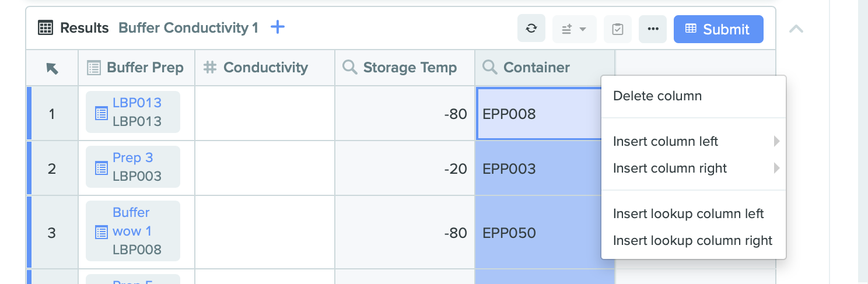Click the Storage Temp lookup icon
The image size is (868, 284).
[x=350, y=68]
